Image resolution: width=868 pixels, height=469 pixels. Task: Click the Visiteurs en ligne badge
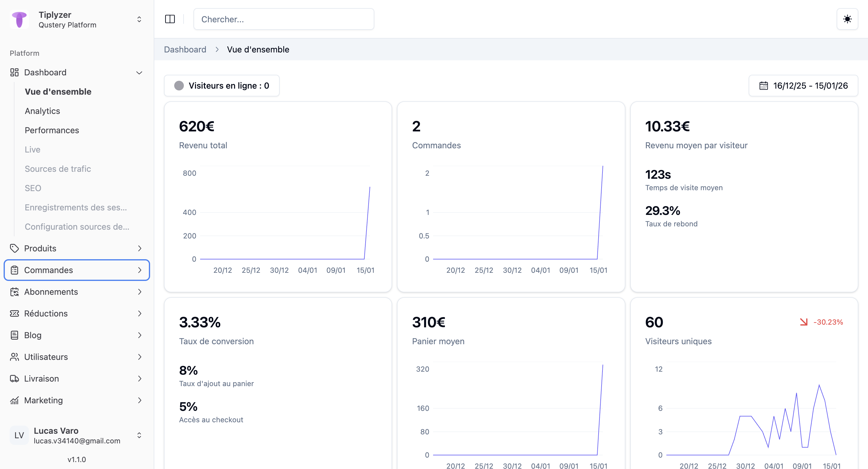[x=222, y=86]
